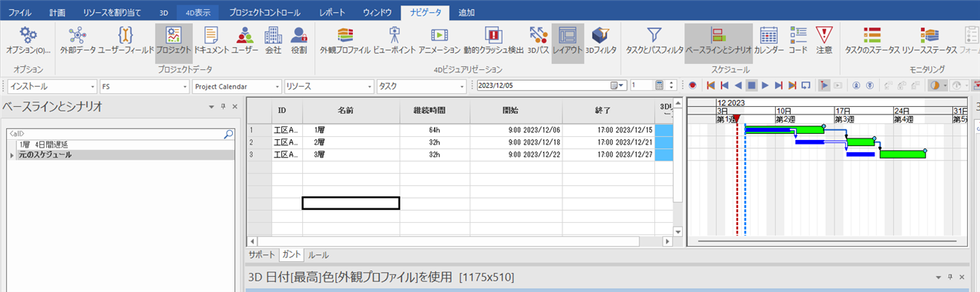Switch to the 計画 ribbon tab
This screenshot has height=292, width=980.
click(x=57, y=13)
